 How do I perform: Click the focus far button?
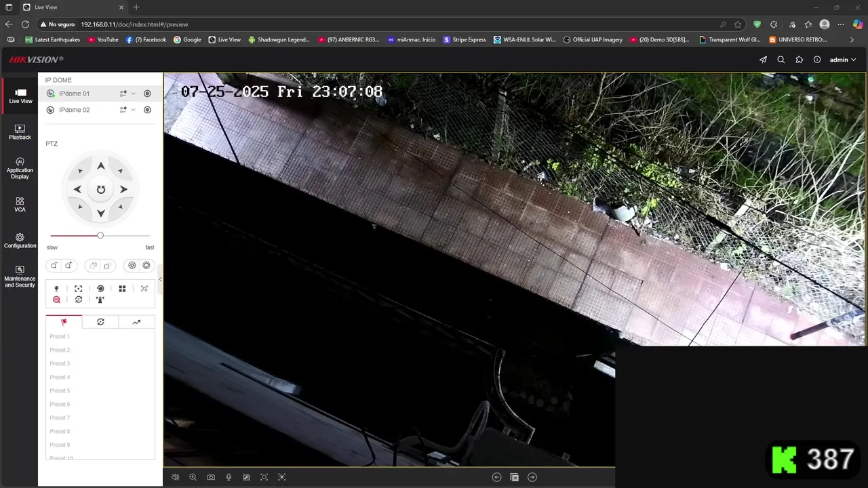[x=107, y=266]
